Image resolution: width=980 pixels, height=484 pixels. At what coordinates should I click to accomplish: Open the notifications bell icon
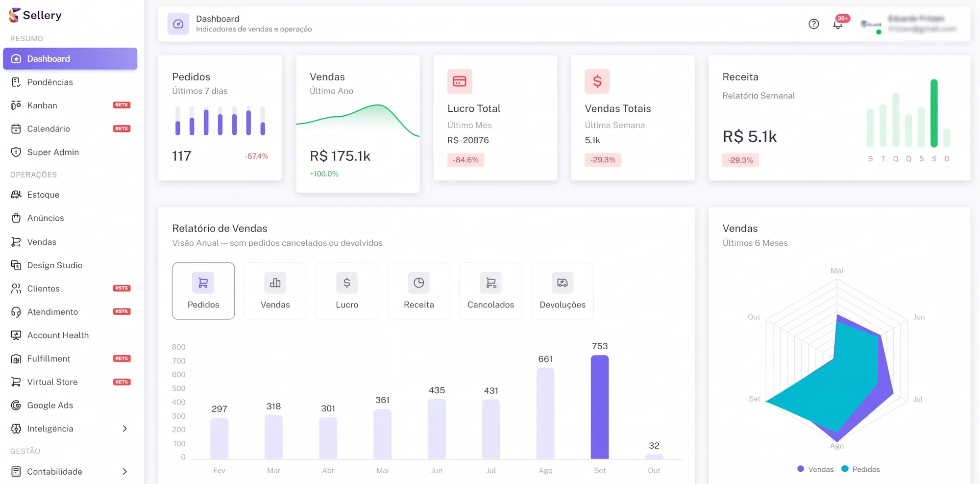(837, 25)
